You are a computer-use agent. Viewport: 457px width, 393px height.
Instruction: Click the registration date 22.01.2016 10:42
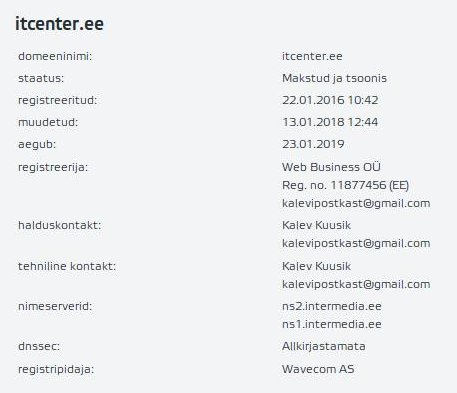coord(330,100)
